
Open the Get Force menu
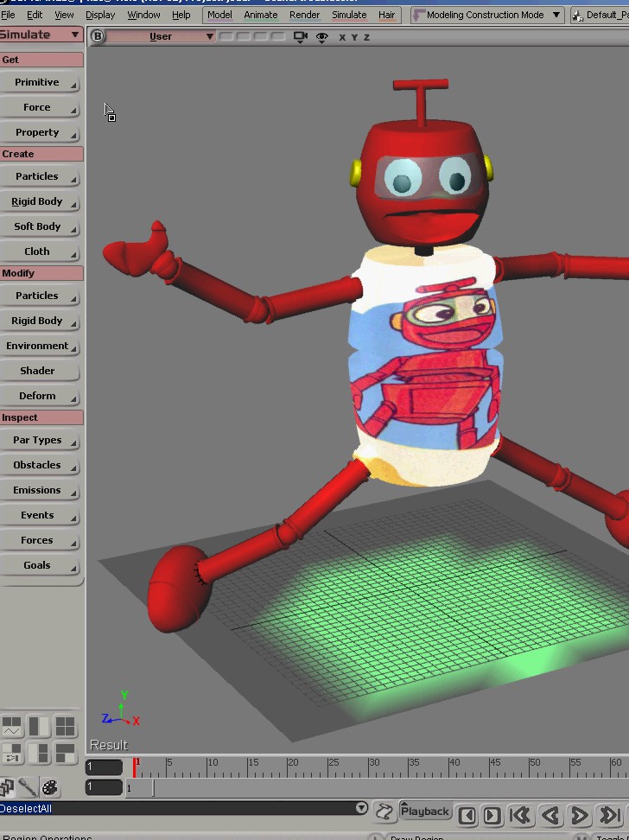click(40, 108)
